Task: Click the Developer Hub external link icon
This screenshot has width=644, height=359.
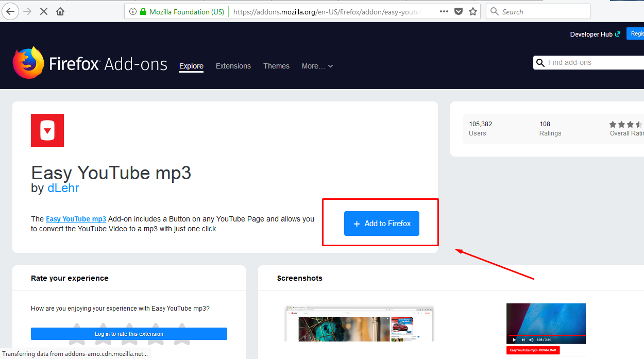Action: 618,34
